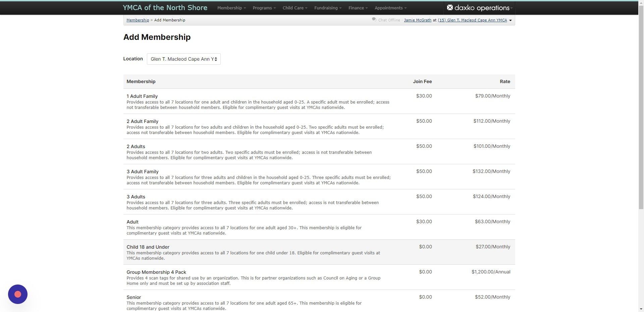Image resolution: width=644 pixels, height=312 pixels.
Task: Select the 3 Adult Family membership
Action: [x=142, y=172]
